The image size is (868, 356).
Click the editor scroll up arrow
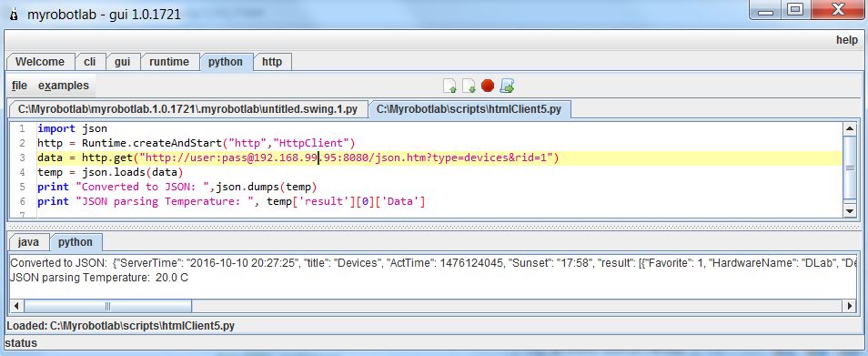850,128
